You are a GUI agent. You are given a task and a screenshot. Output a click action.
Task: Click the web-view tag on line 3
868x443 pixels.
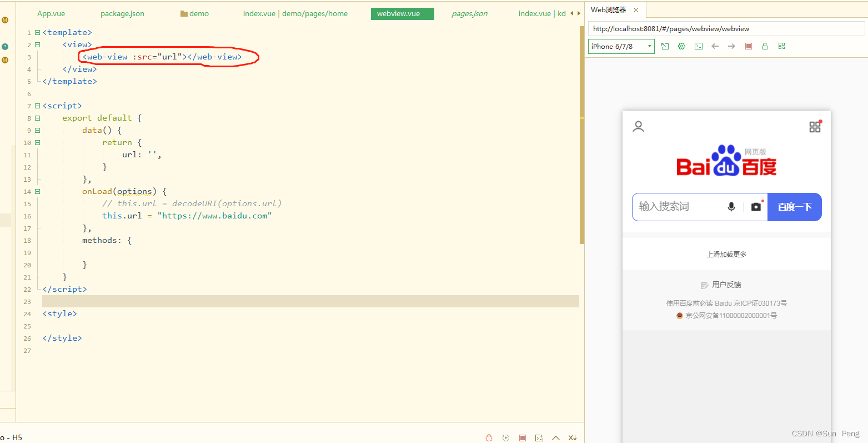(x=162, y=57)
